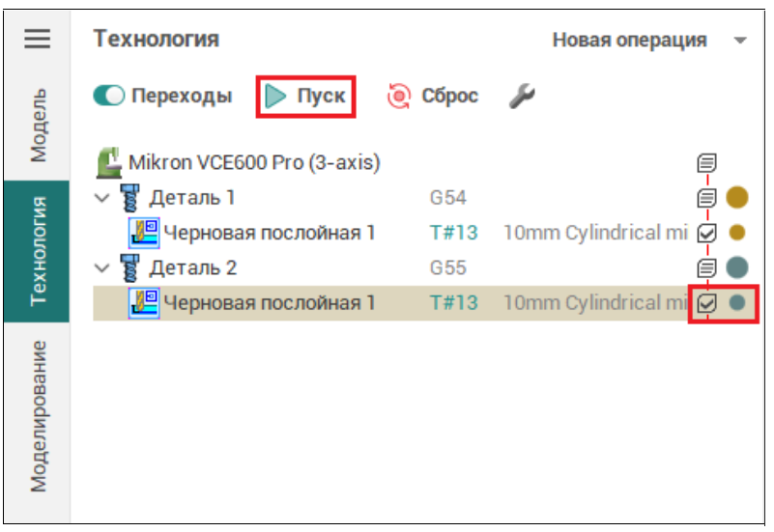This screenshot has height=532, width=774.
Task: Click the notes icon in the Деталь 1 row
Action: click(706, 198)
